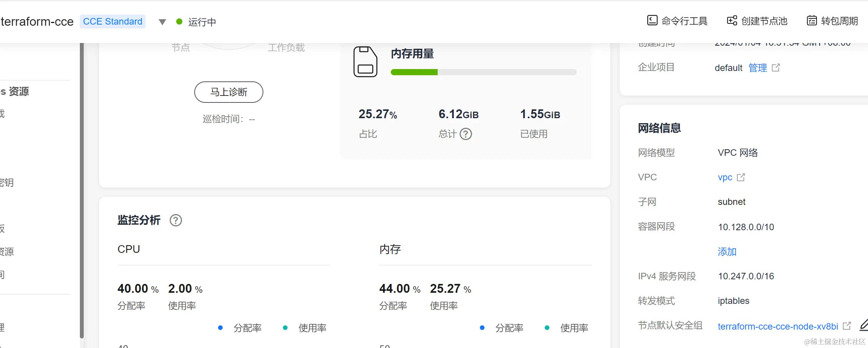868x348 pixels.
Task: Click the 10.128.0.0/10 container CIDR
Action: 746,227
